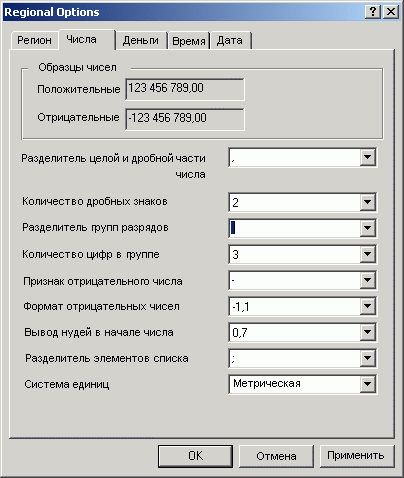This screenshot has height=478, width=404.
Task: Expand Признак отрицательного числа dropdown
Action: click(367, 280)
